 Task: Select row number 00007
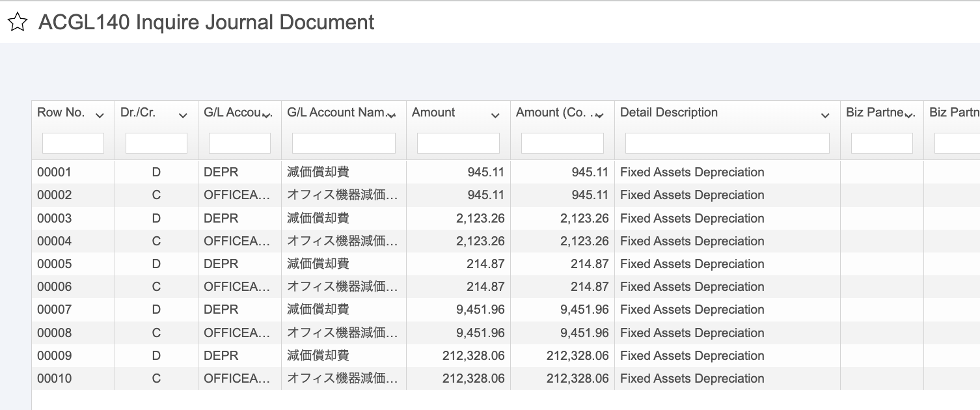click(55, 309)
